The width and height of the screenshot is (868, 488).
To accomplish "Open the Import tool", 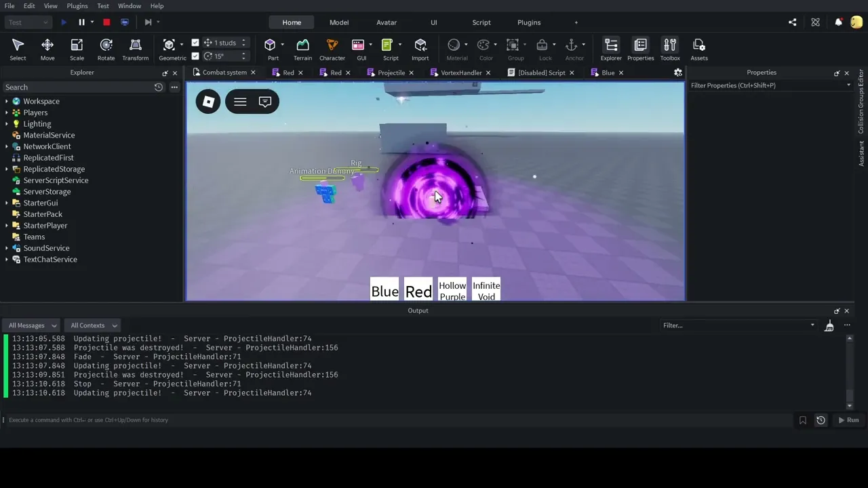I will (420, 49).
